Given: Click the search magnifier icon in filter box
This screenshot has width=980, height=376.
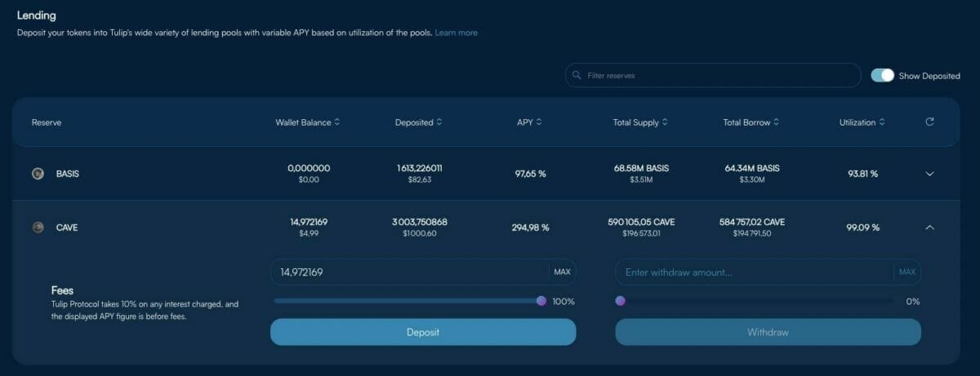Looking at the screenshot, I should pos(577,76).
